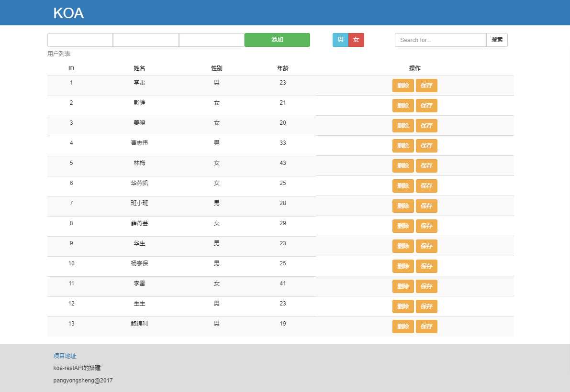Filter by the red 女 button
This screenshot has height=392, width=570.
pos(356,40)
